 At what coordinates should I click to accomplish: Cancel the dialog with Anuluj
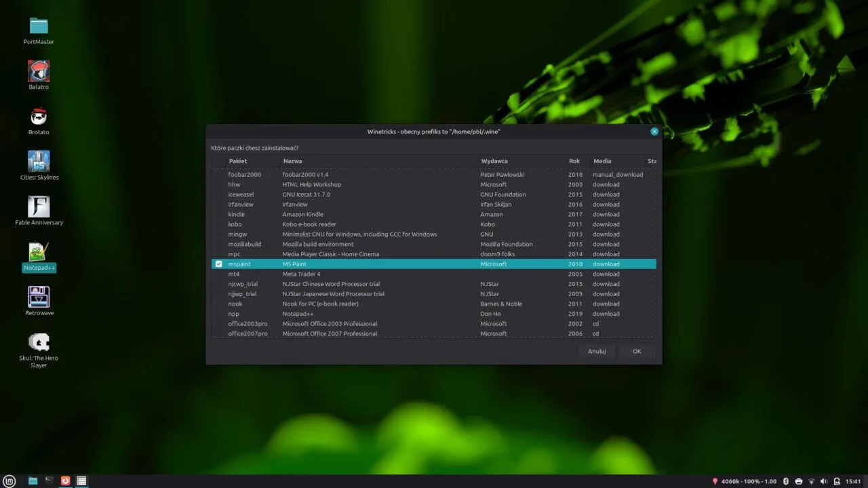(x=597, y=351)
